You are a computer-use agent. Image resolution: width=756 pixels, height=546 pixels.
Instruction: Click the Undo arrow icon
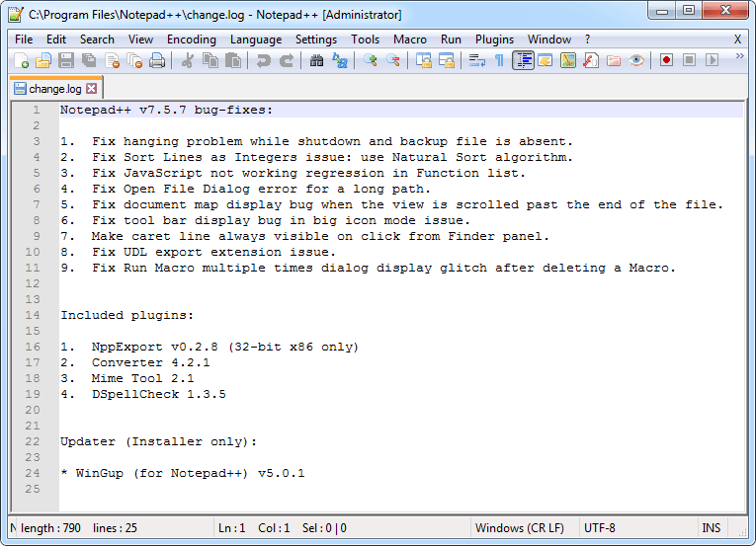[263, 60]
